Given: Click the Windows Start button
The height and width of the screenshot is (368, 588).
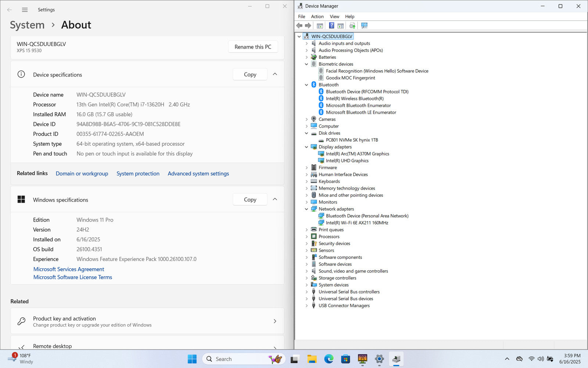Looking at the screenshot, I should [x=192, y=359].
